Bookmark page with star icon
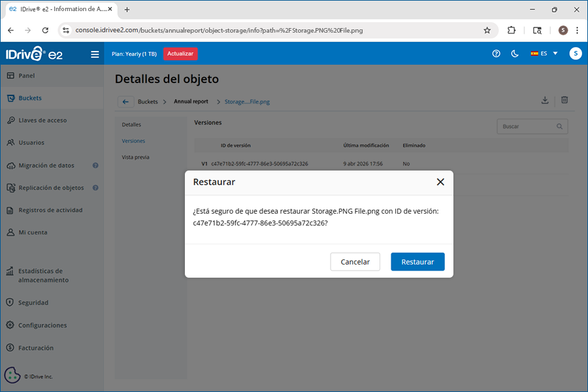Viewport: 588px width, 392px height. coord(487,31)
